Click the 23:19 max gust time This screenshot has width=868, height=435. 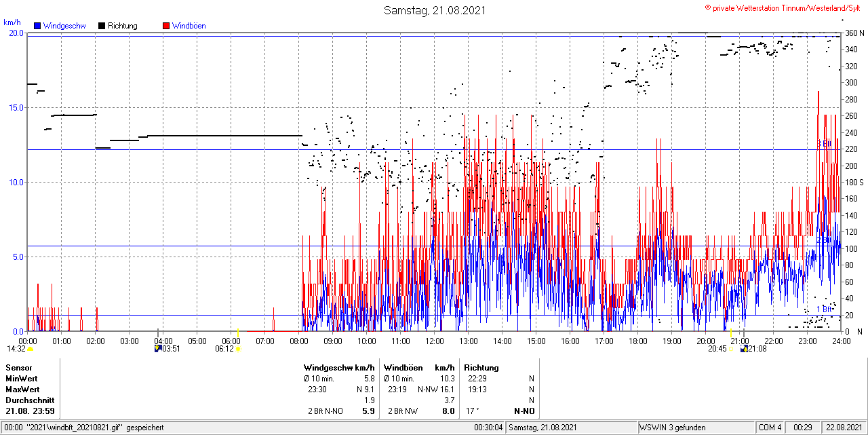[397, 390]
